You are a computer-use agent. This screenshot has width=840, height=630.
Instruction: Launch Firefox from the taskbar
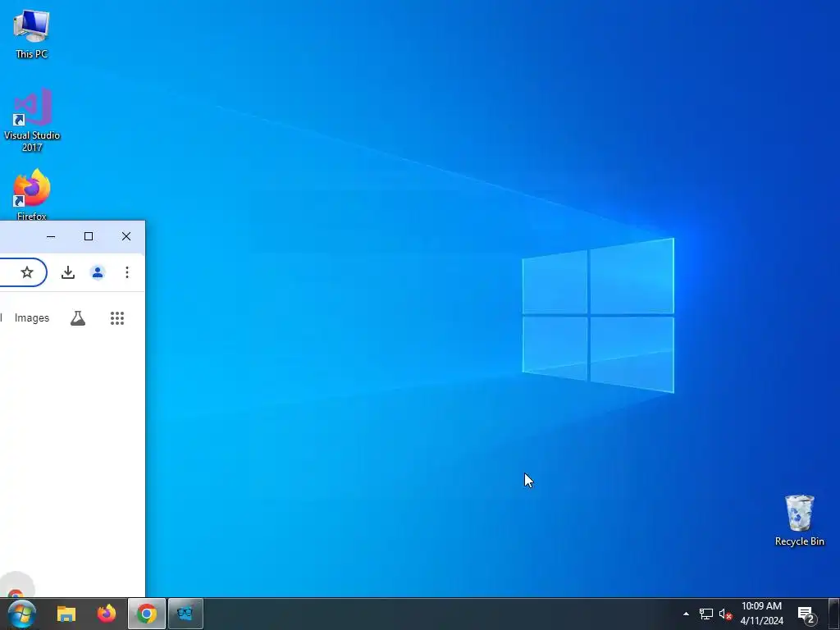pos(107,614)
